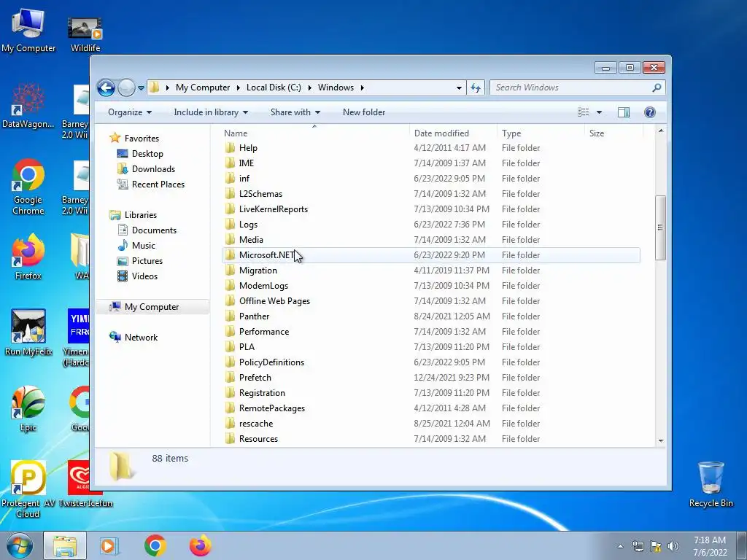Screen dimensions: 747x560
Task: Open the Videos library
Action: [144, 276]
